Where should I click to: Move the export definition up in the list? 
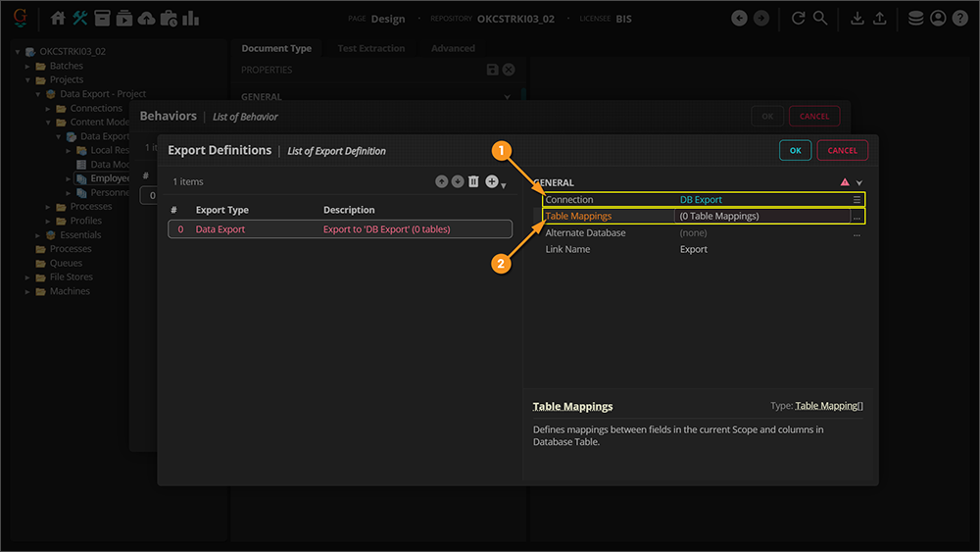tap(442, 182)
